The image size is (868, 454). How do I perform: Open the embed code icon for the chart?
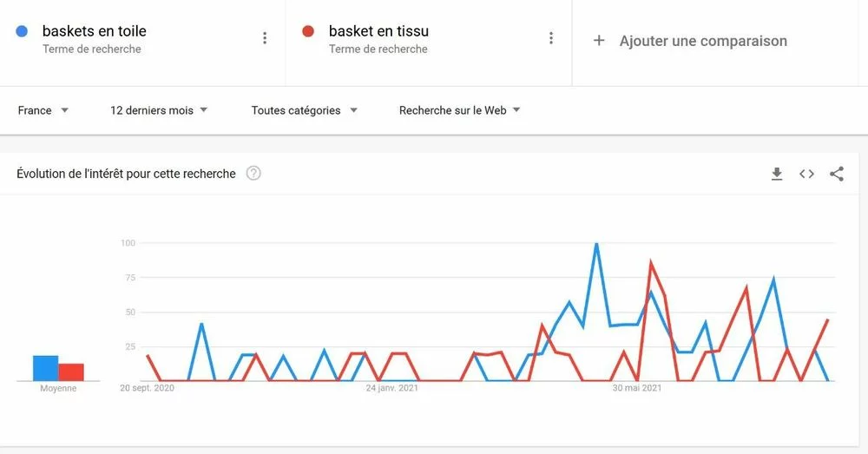[806, 174]
